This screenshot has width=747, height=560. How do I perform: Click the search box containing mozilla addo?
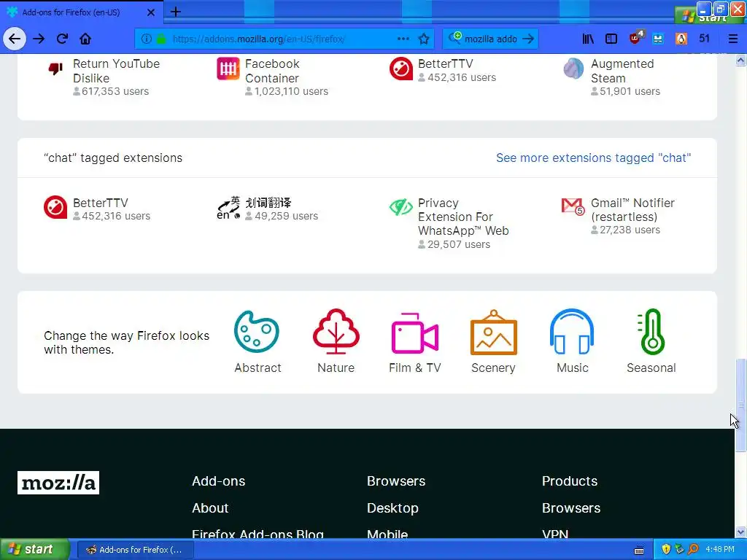pyautogui.click(x=491, y=39)
